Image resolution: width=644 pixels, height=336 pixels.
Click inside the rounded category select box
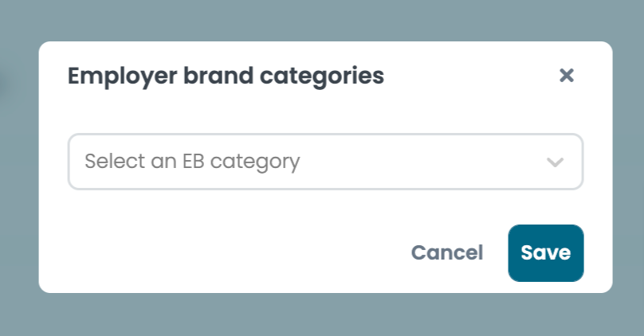(x=325, y=162)
